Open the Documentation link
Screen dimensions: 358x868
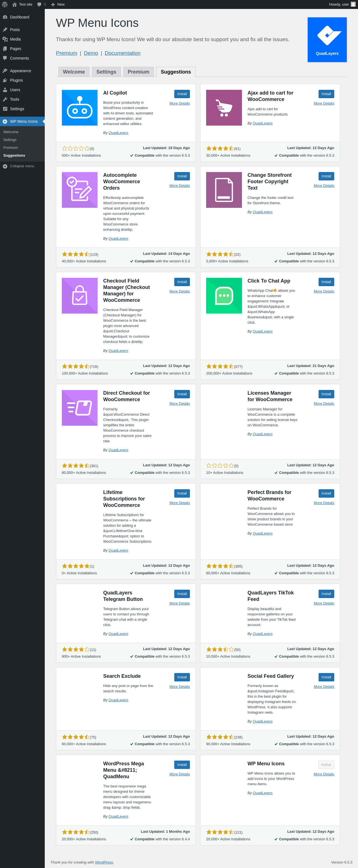click(123, 53)
